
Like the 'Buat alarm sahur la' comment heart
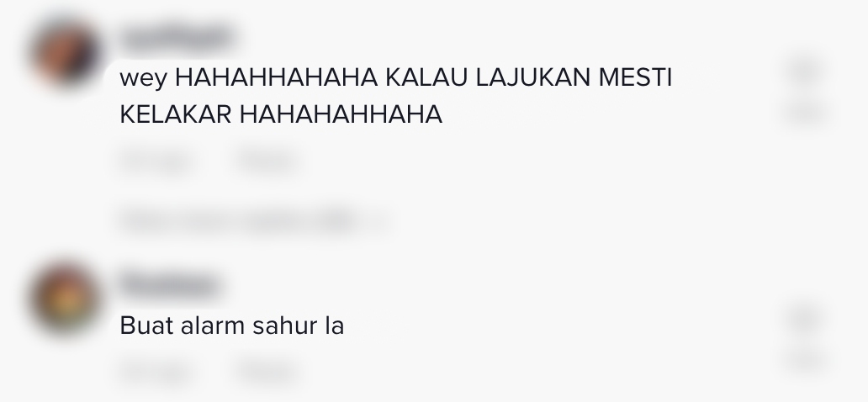point(806,320)
